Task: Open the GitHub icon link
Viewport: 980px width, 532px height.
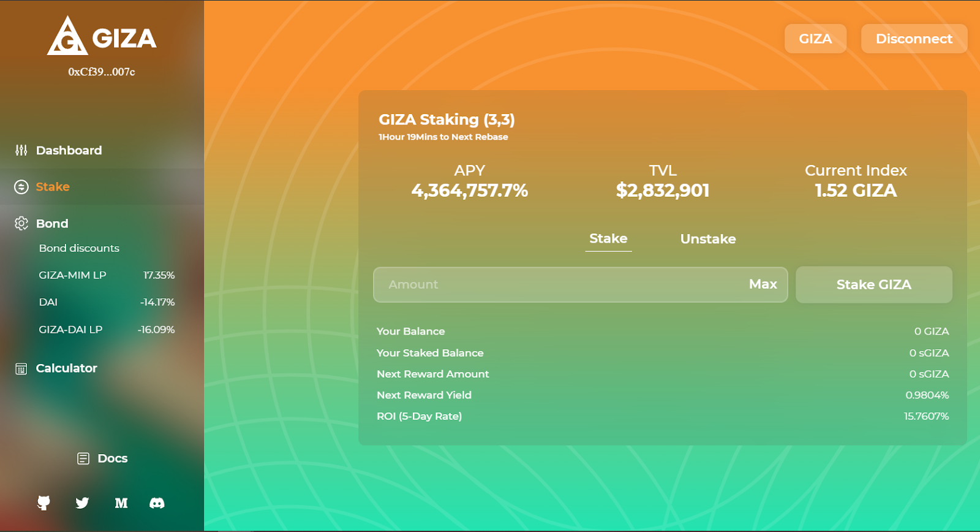Action: point(43,503)
